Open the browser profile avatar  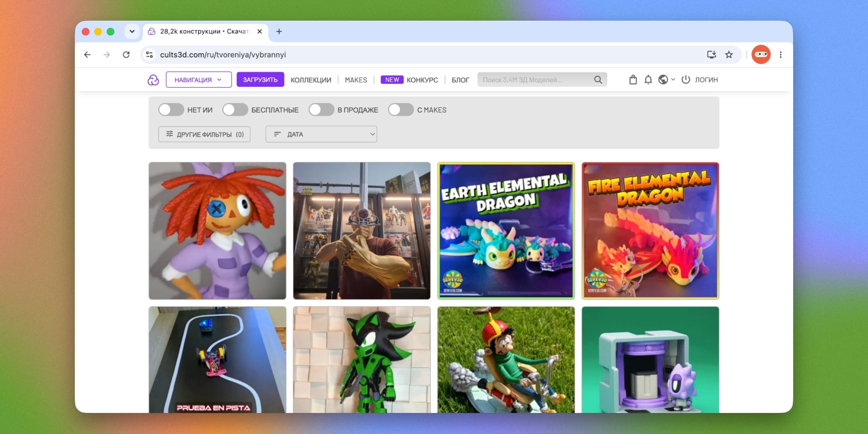tap(761, 55)
